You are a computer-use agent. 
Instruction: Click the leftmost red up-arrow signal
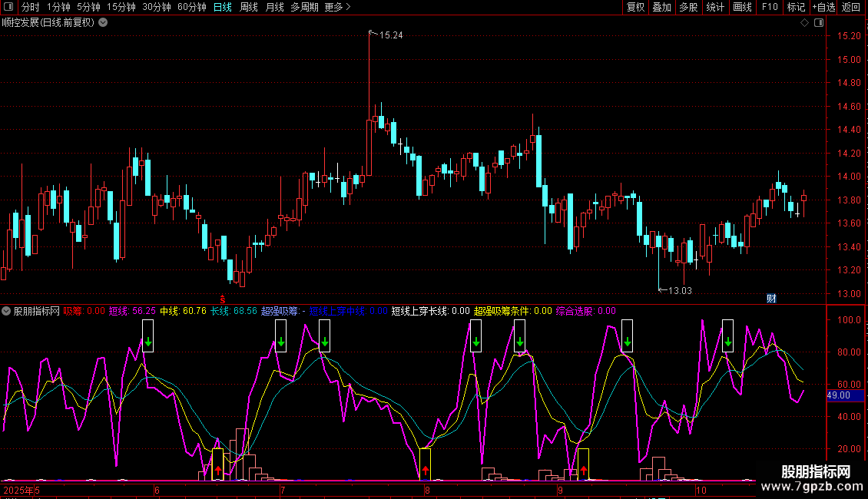click(218, 470)
